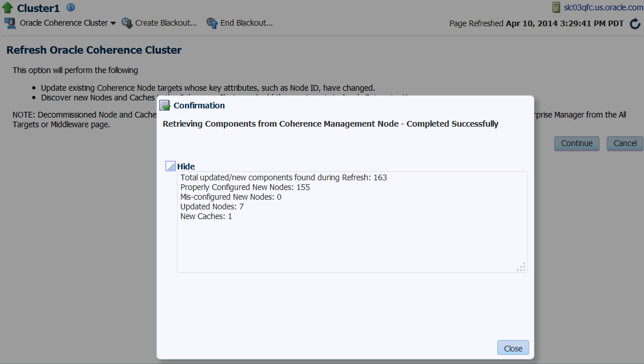The height and width of the screenshot is (364, 644).
Task: Click the Continue button
Action: point(577,144)
